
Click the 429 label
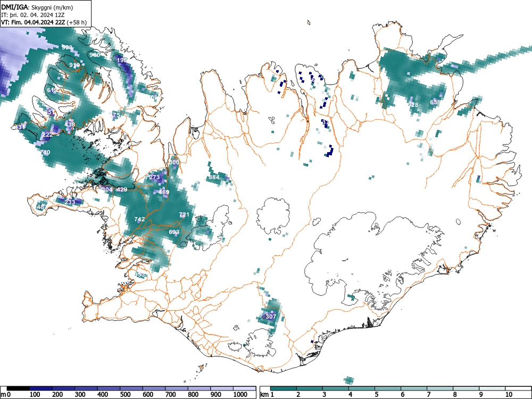click(x=122, y=189)
